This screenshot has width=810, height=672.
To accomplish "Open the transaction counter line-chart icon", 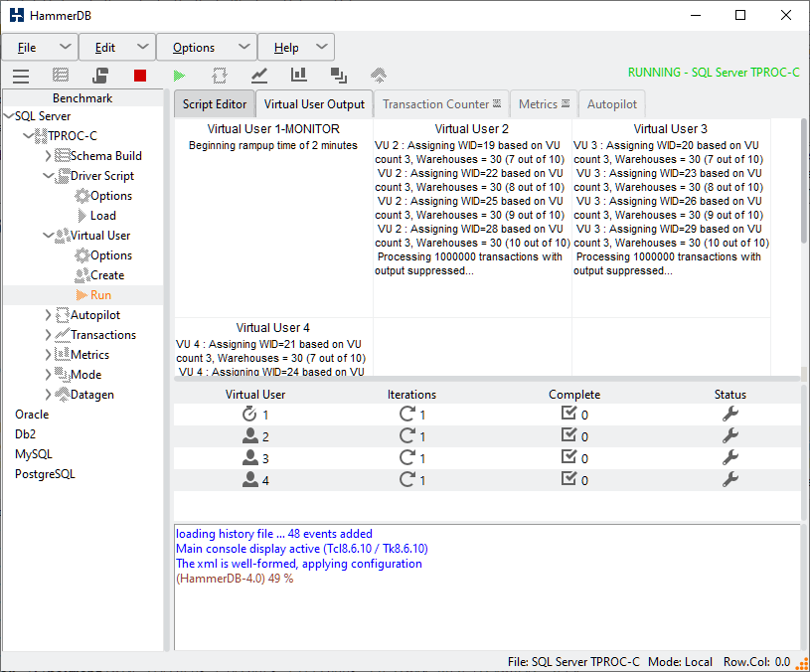I will click(258, 76).
